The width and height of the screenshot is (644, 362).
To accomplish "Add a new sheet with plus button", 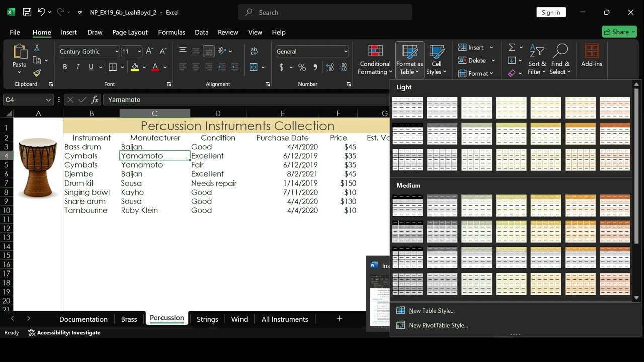I will pos(340,319).
